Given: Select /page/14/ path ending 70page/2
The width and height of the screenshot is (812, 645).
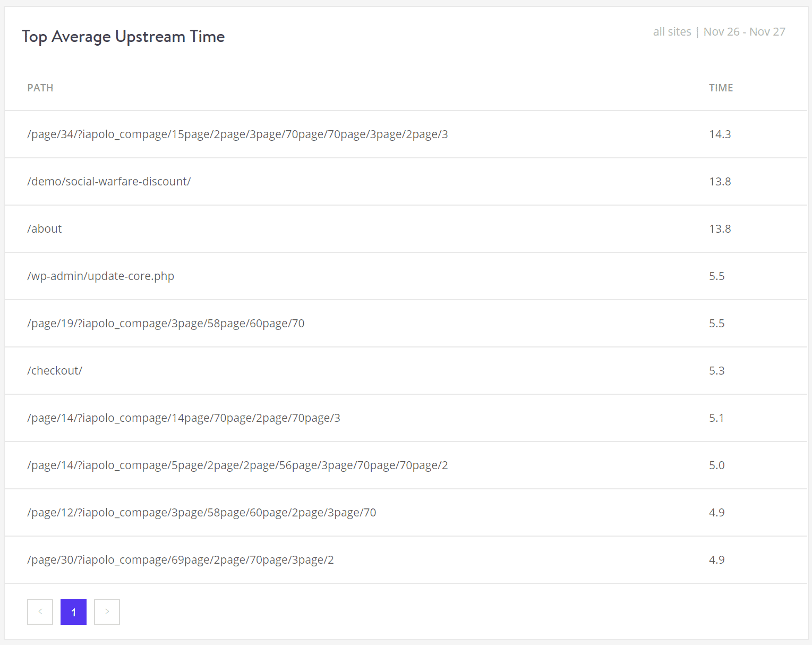Looking at the screenshot, I should (237, 465).
